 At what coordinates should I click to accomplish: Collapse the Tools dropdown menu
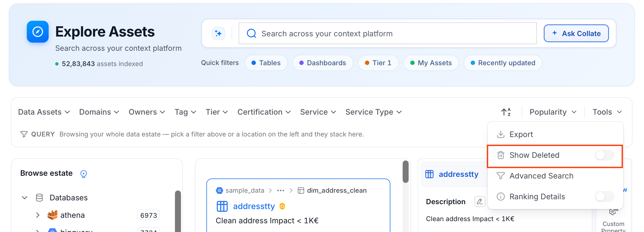point(607,112)
